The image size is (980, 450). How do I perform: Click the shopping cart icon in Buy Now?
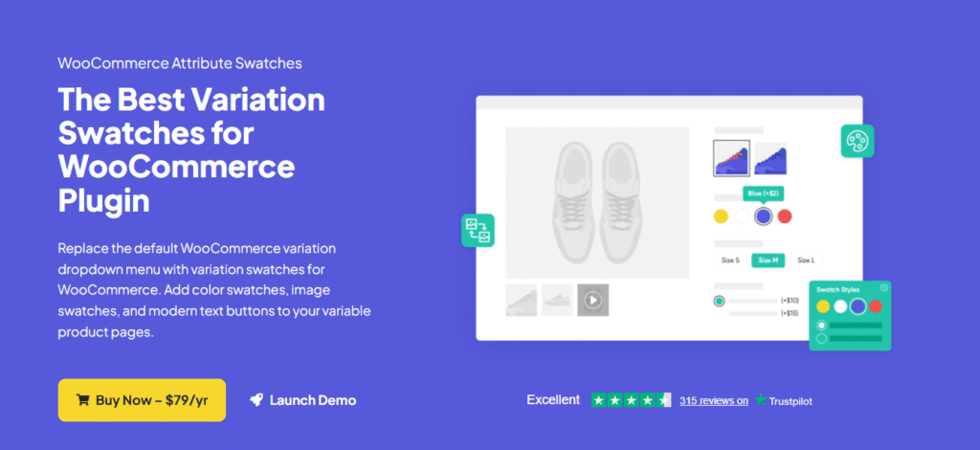tap(82, 400)
